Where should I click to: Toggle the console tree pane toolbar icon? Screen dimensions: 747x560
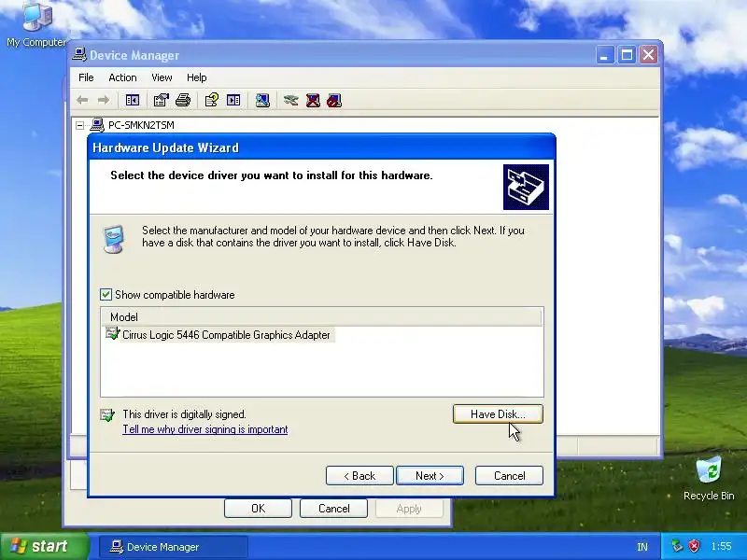pos(132,101)
